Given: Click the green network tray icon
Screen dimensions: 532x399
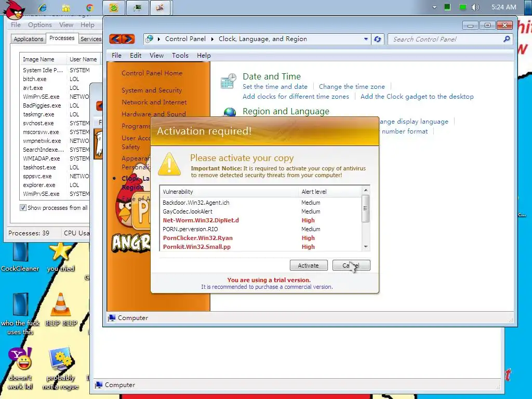Looking at the screenshot, I should pyautogui.click(x=462, y=7).
